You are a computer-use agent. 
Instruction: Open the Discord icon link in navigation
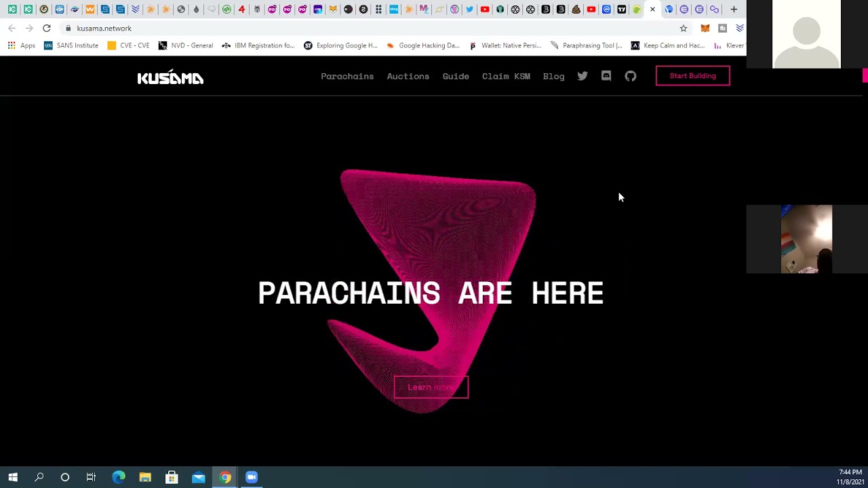[606, 76]
